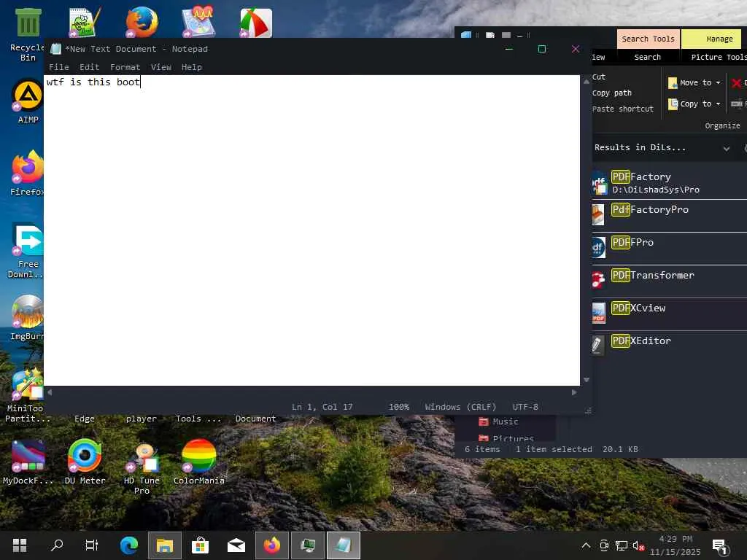Select PDFFPro search result
The image size is (747, 560).
(x=670, y=249)
